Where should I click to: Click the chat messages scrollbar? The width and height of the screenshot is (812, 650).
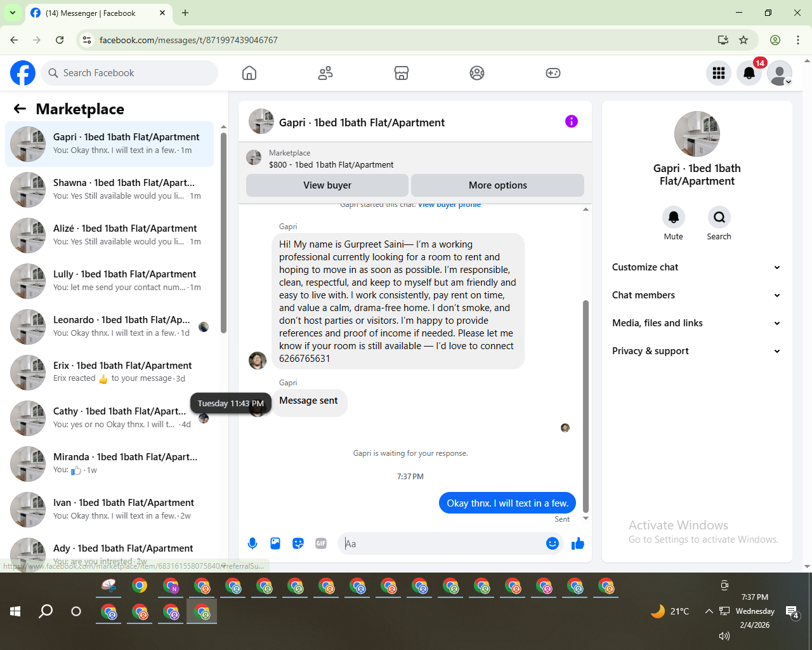point(586,406)
